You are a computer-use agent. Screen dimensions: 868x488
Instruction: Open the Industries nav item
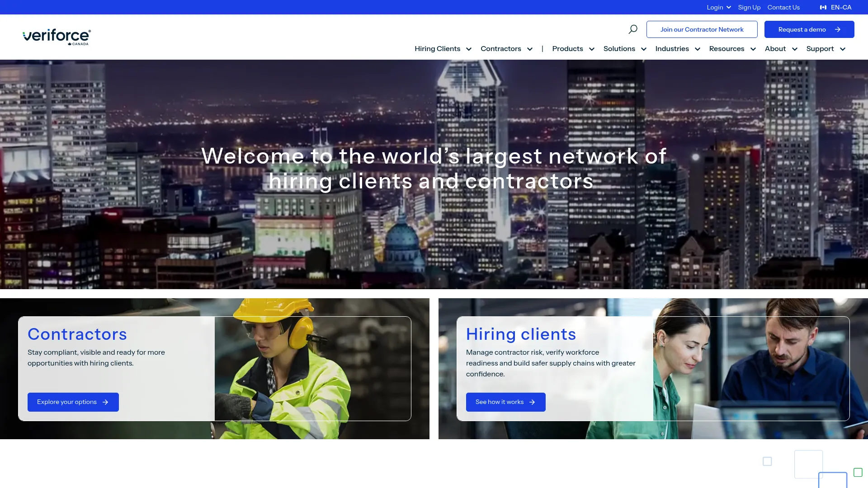click(672, 49)
